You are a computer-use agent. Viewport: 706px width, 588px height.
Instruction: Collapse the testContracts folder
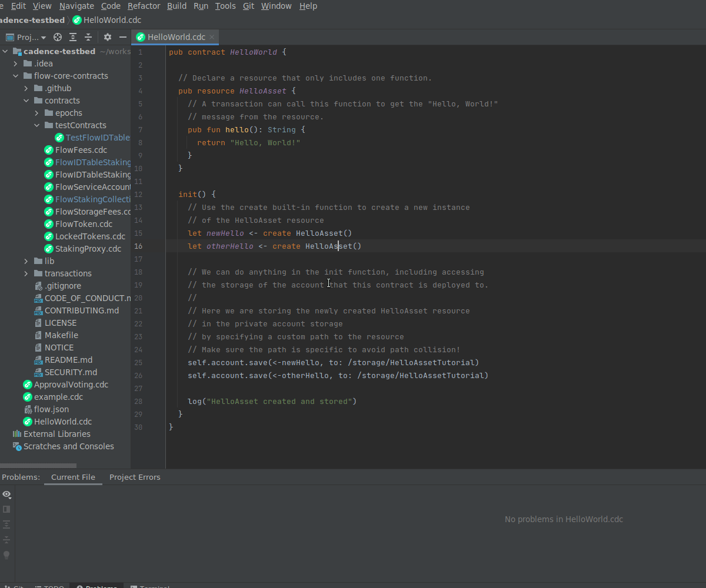(x=36, y=125)
